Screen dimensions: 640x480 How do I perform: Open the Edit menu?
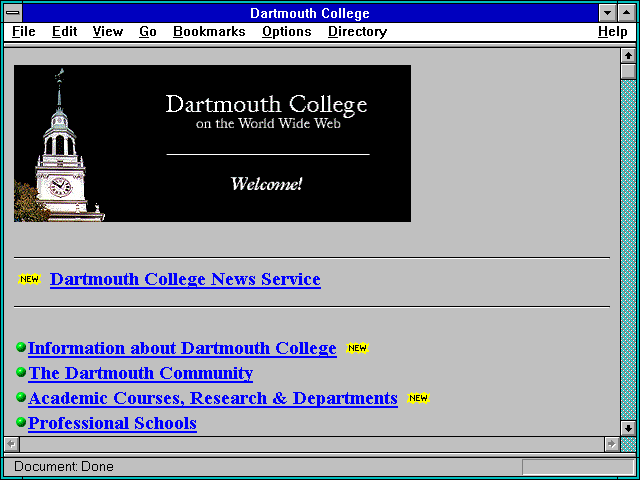click(x=64, y=32)
